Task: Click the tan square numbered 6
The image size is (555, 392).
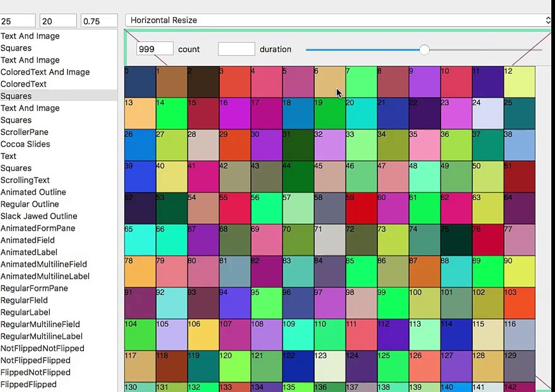Action: 330,82
